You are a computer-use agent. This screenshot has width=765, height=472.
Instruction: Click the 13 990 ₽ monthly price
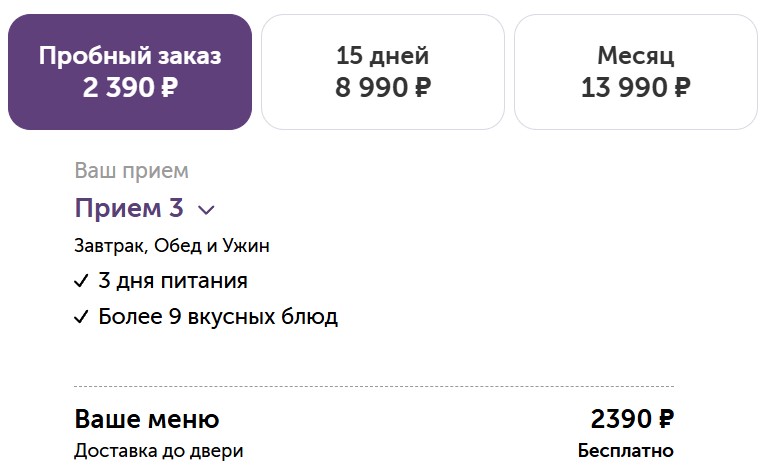pos(636,88)
